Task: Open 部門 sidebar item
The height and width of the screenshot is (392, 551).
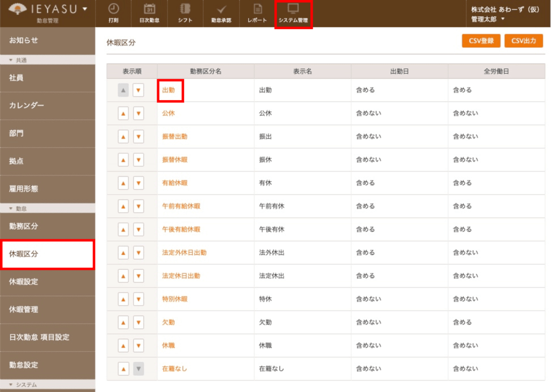Action: pyautogui.click(x=47, y=133)
